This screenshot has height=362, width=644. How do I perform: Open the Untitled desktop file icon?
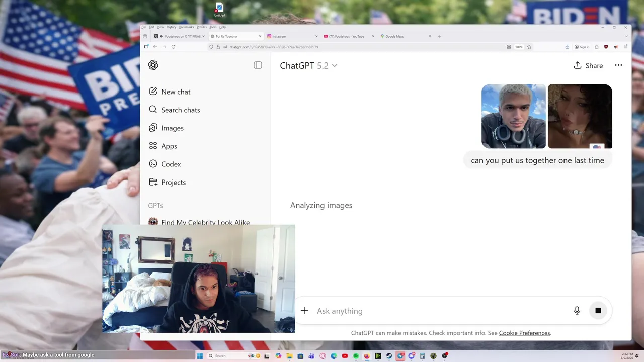[x=219, y=10]
